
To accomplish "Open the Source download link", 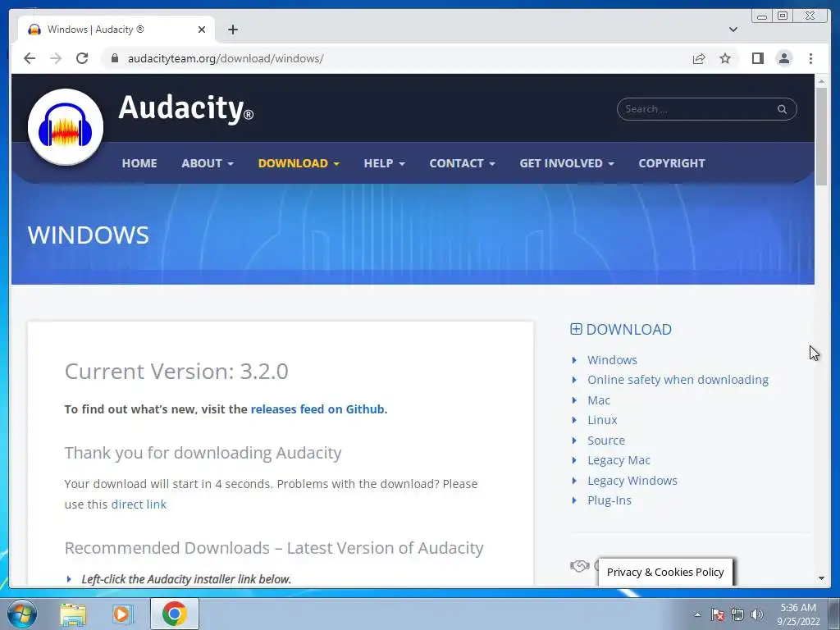I will pyautogui.click(x=606, y=441).
